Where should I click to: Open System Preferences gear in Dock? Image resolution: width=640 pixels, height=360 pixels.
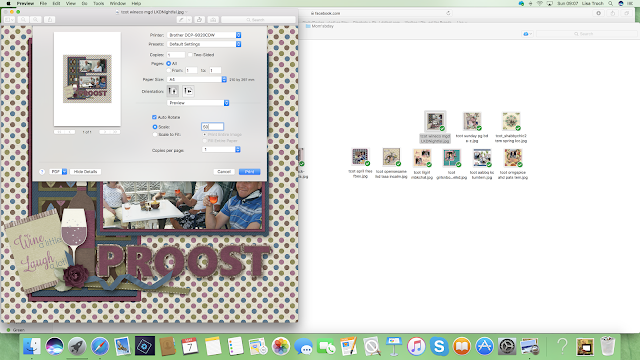coord(507,346)
